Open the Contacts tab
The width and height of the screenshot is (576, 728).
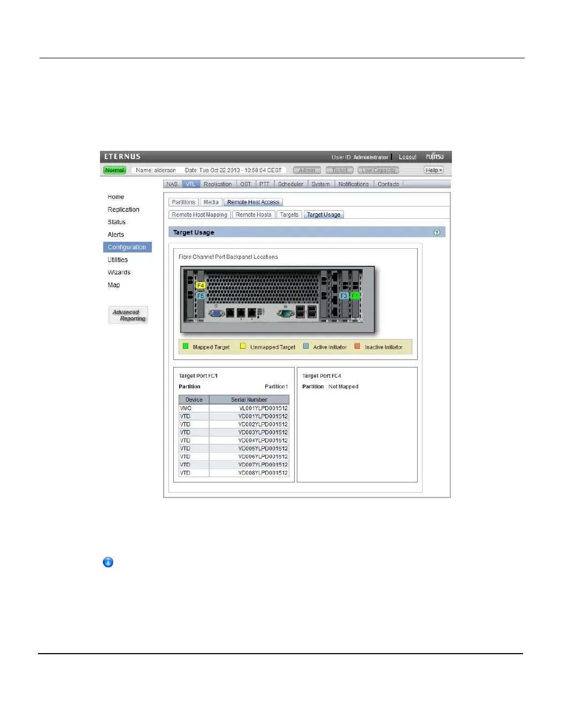pos(388,184)
